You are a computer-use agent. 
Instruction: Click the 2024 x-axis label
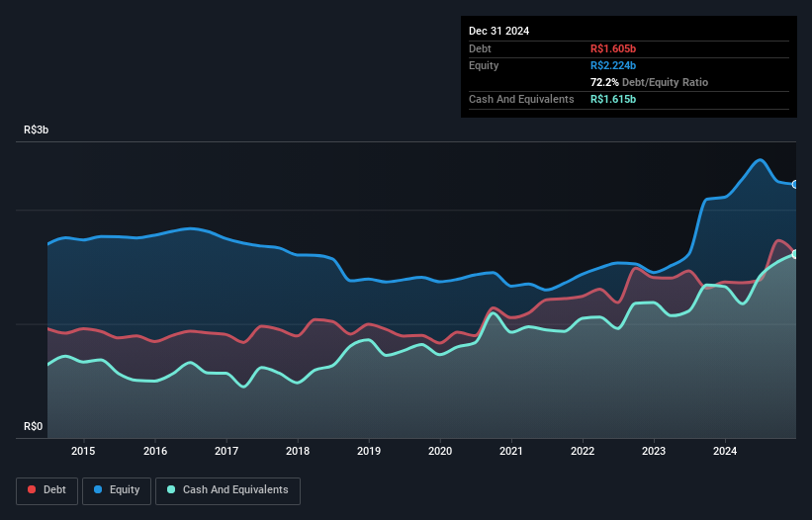[x=725, y=451]
